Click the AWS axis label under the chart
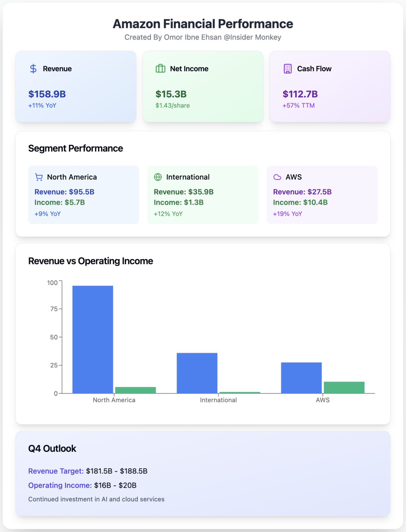Screen dimensions: 406x532 (x=323, y=400)
